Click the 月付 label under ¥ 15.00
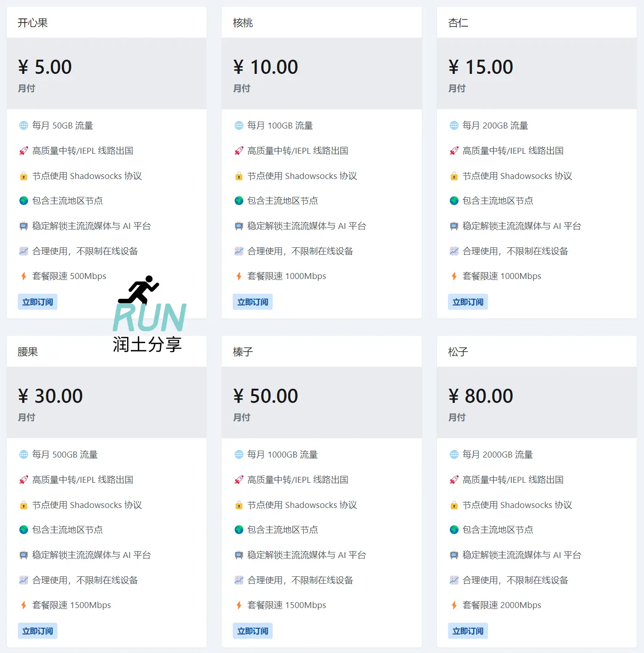This screenshot has width=644, height=653. [457, 89]
